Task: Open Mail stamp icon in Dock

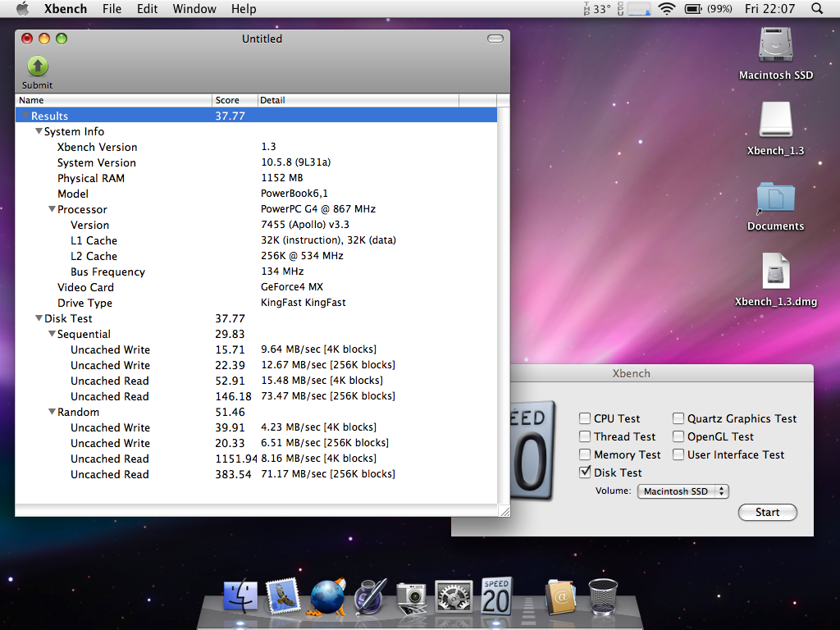Action: click(x=282, y=596)
